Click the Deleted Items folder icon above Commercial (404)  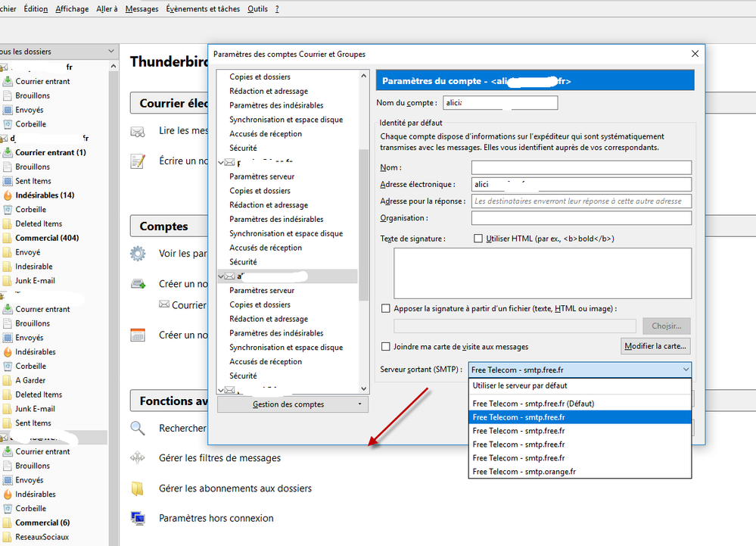[x=8, y=224]
